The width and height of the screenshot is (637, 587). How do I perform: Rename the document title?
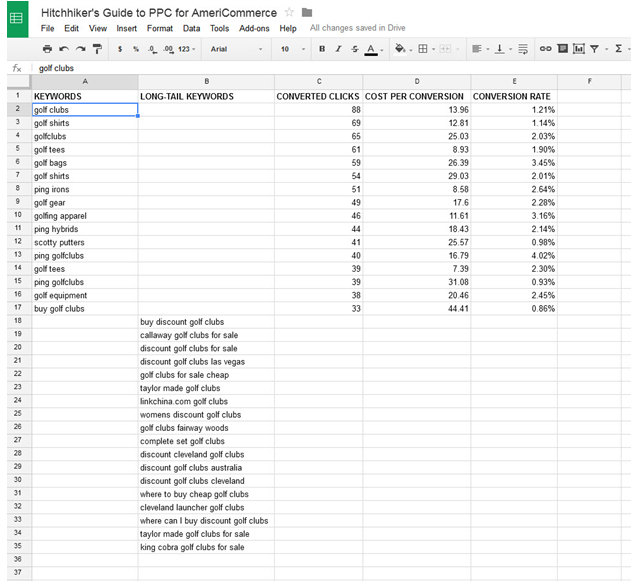159,13
